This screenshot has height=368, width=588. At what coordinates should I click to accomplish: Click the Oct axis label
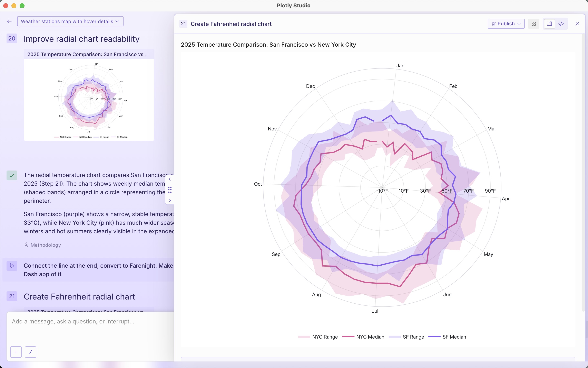pos(258,184)
